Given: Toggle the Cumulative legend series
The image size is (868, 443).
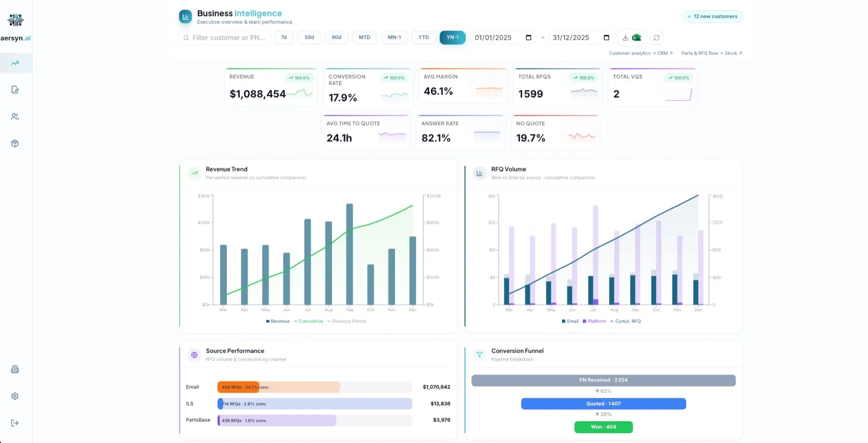Looking at the screenshot, I should coord(308,321).
